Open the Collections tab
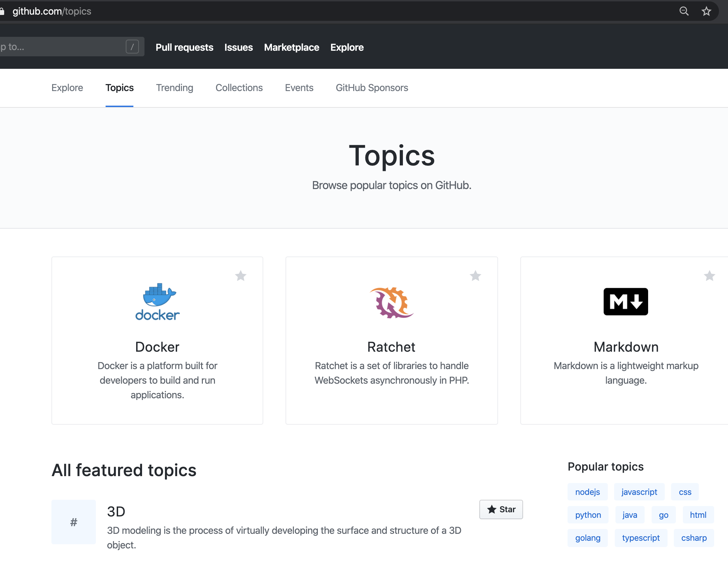The height and width of the screenshot is (563, 728). pyautogui.click(x=239, y=88)
